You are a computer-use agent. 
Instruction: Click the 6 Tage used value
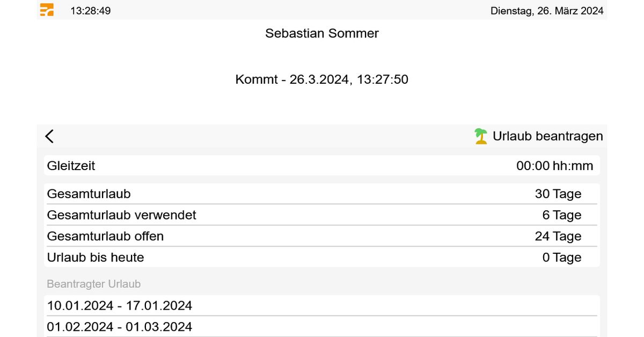click(562, 215)
